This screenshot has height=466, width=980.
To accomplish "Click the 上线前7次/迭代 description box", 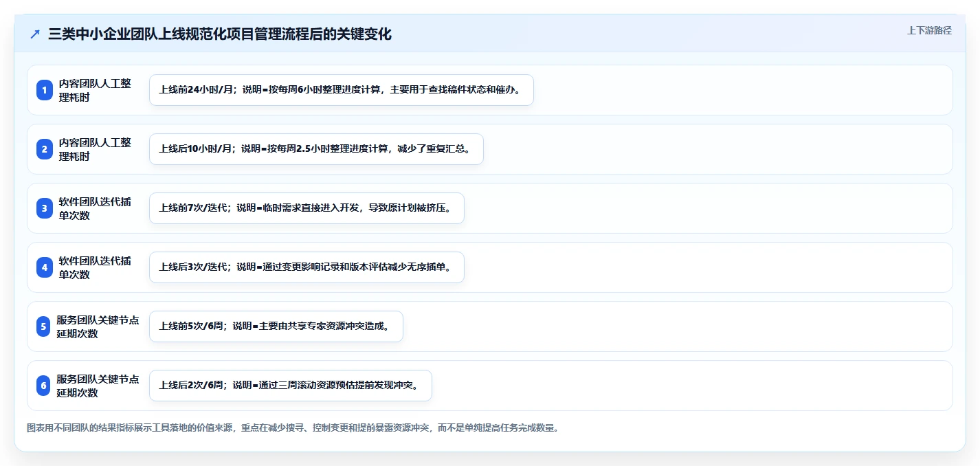I will pos(307,208).
